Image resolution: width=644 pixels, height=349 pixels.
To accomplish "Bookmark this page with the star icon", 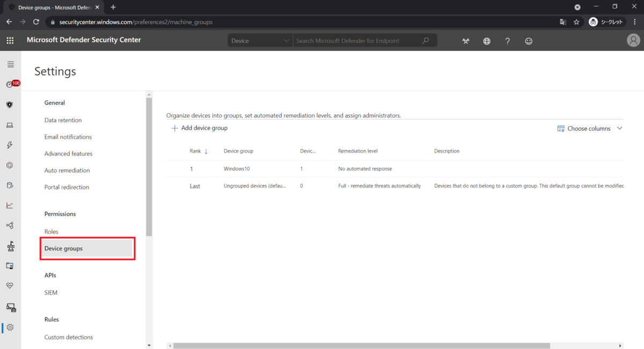I will 576,22.
